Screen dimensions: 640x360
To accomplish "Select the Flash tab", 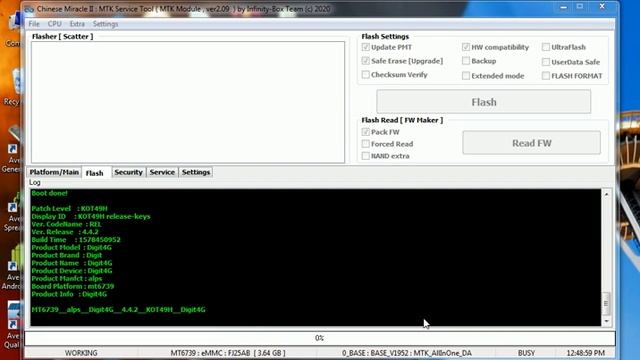I will (x=95, y=173).
